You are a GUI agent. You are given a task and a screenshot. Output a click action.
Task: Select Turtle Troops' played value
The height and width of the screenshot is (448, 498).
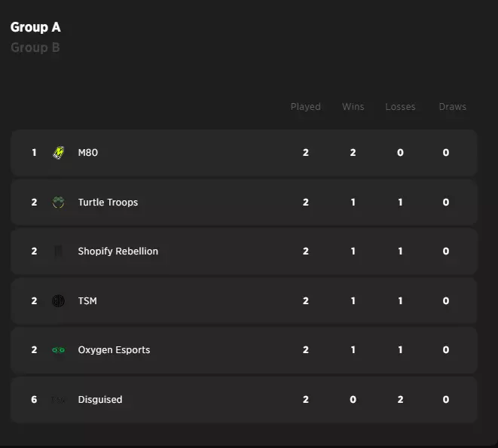point(306,203)
